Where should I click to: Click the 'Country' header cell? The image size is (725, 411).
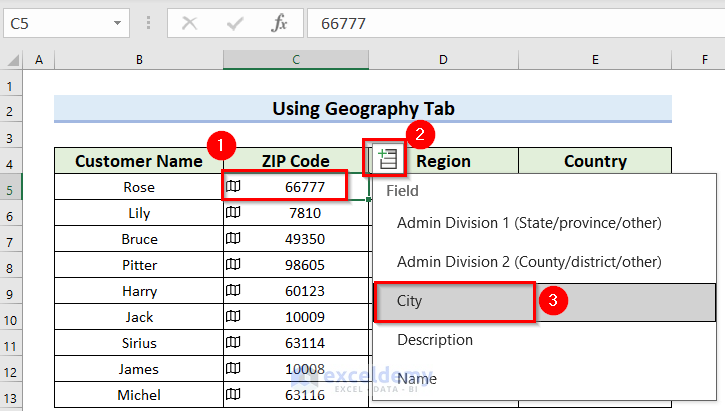595,161
